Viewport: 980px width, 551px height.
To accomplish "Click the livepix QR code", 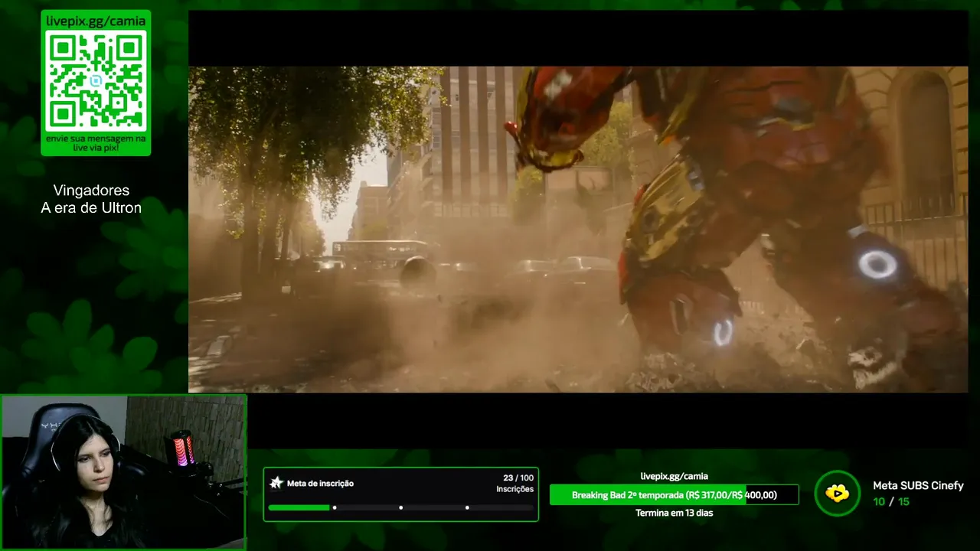I will pos(96,81).
